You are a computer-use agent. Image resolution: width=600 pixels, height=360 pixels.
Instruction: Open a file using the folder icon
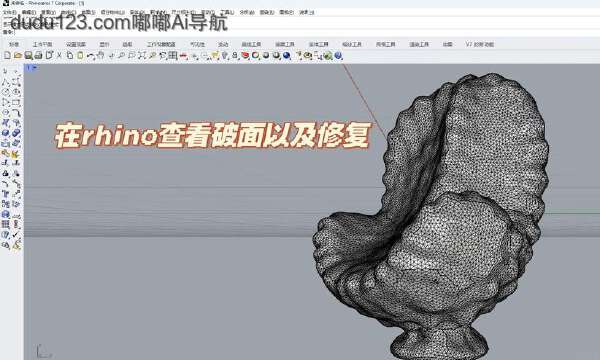pyautogui.click(x=18, y=56)
